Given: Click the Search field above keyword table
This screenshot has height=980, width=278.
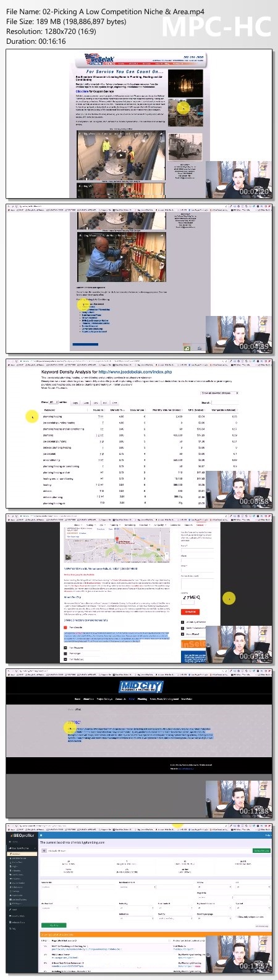Looking at the screenshot, I should tap(225, 402).
